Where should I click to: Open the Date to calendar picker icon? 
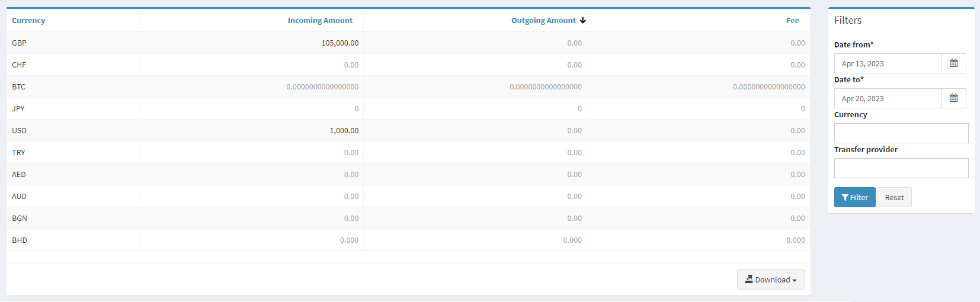coord(953,98)
